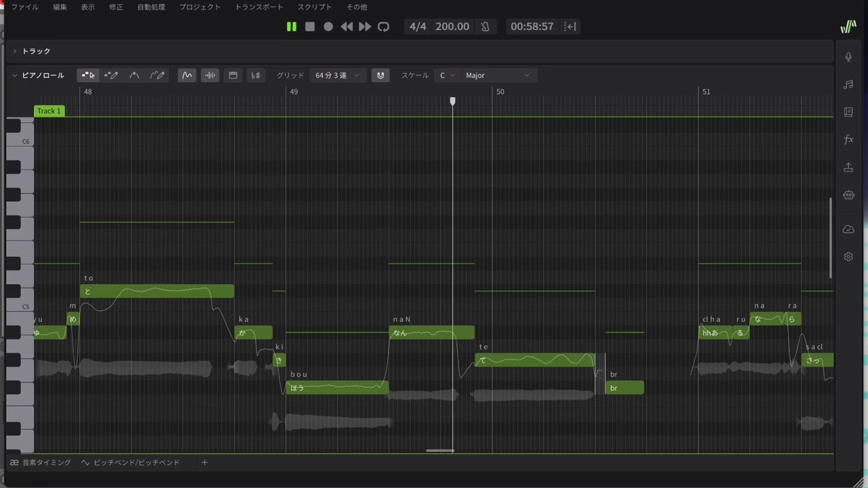
Task: Start recording with the record button
Action: tap(328, 26)
